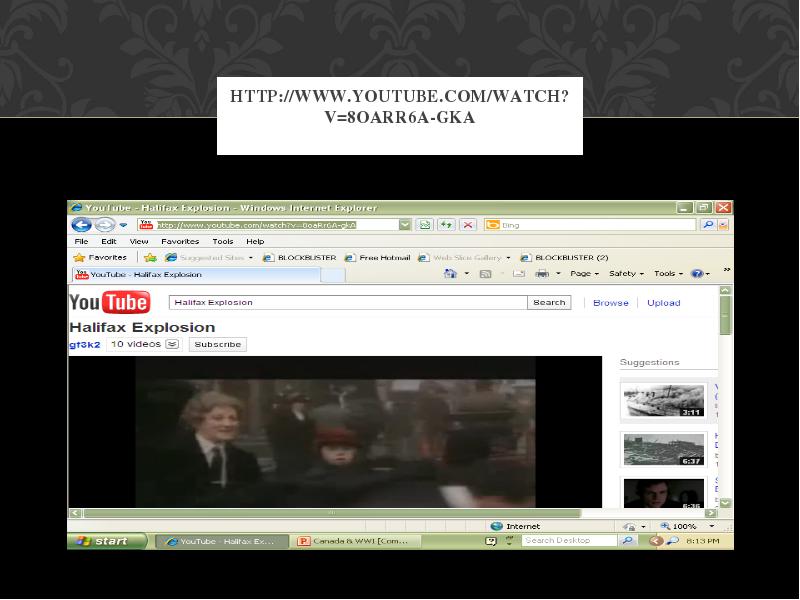Click the Search Desktop field on taskbar
This screenshot has height=600, width=800.
569,540
